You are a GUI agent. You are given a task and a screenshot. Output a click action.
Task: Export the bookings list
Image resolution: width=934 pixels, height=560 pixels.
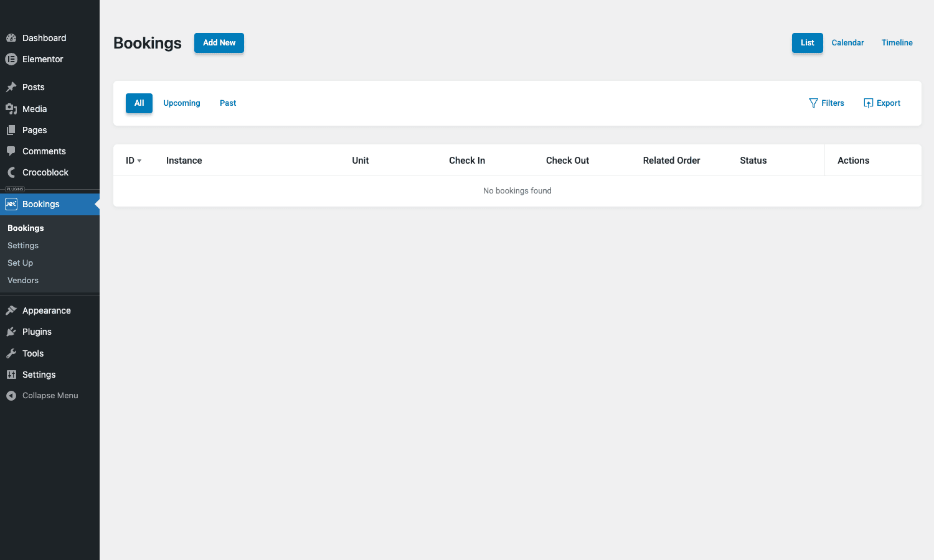882,103
